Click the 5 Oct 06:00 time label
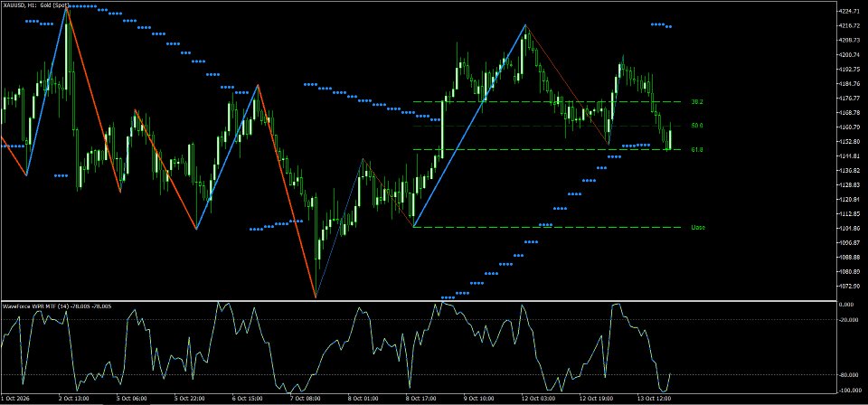 (x=132, y=398)
